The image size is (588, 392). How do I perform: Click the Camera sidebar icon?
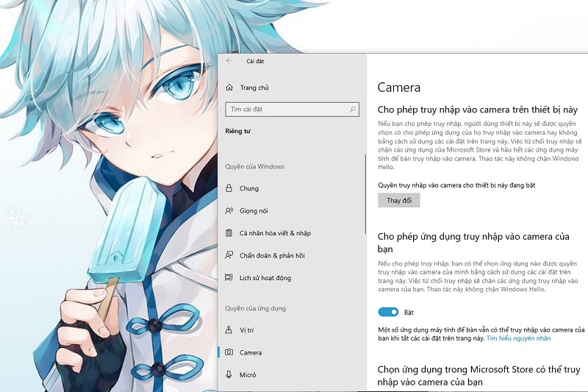(229, 352)
